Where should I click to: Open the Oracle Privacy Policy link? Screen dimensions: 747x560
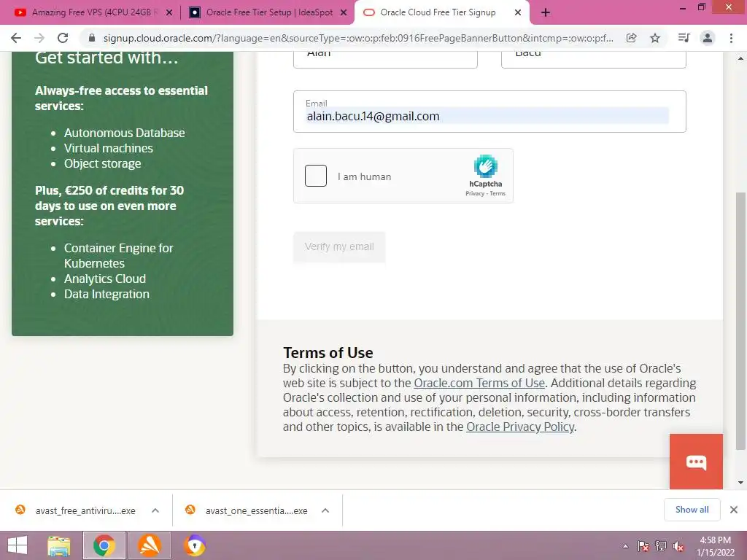[x=520, y=427]
